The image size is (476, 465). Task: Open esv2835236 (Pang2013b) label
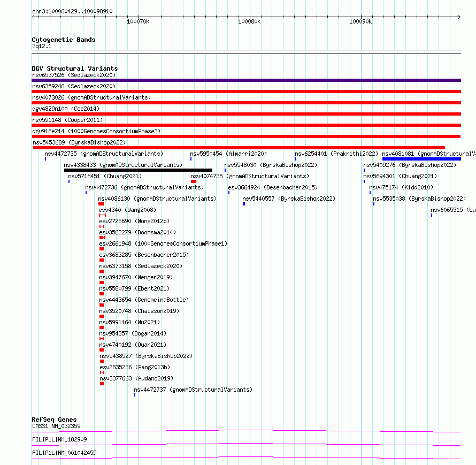point(135,367)
